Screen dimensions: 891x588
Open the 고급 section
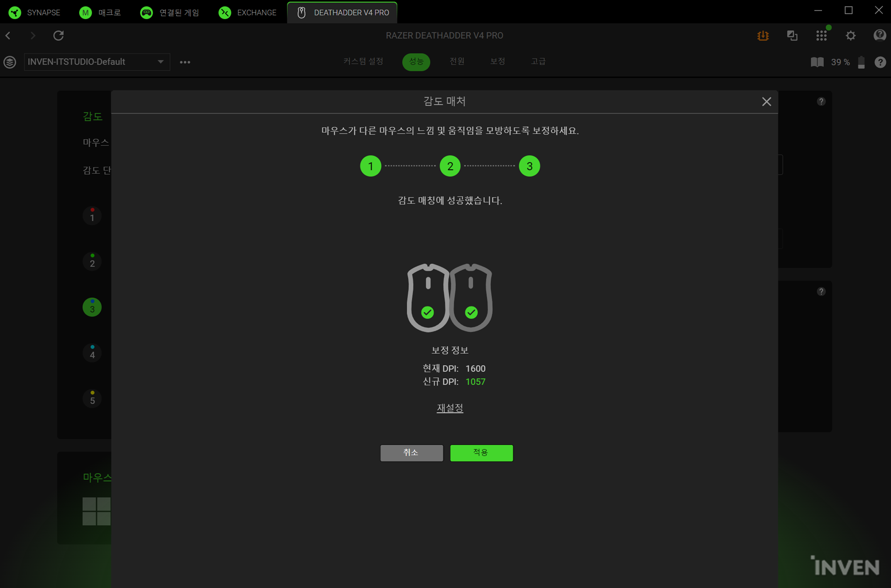(538, 61)
